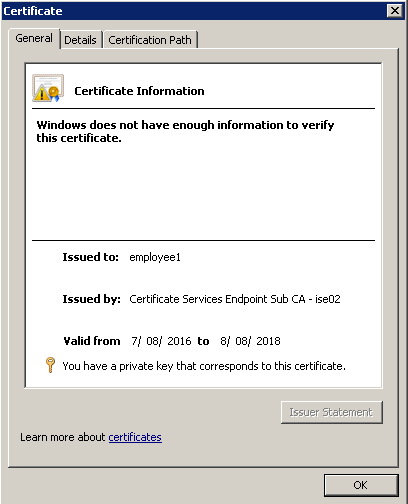
Task: Click the Issued to label
Action: tap(91, 257)
